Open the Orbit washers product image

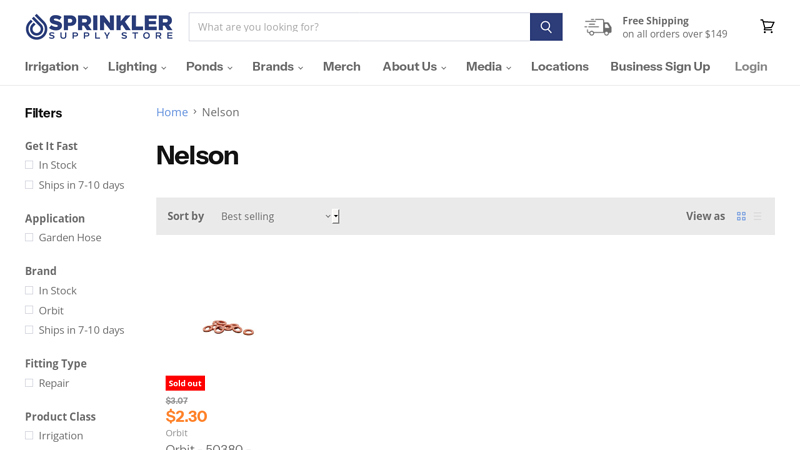click(228, 327)
